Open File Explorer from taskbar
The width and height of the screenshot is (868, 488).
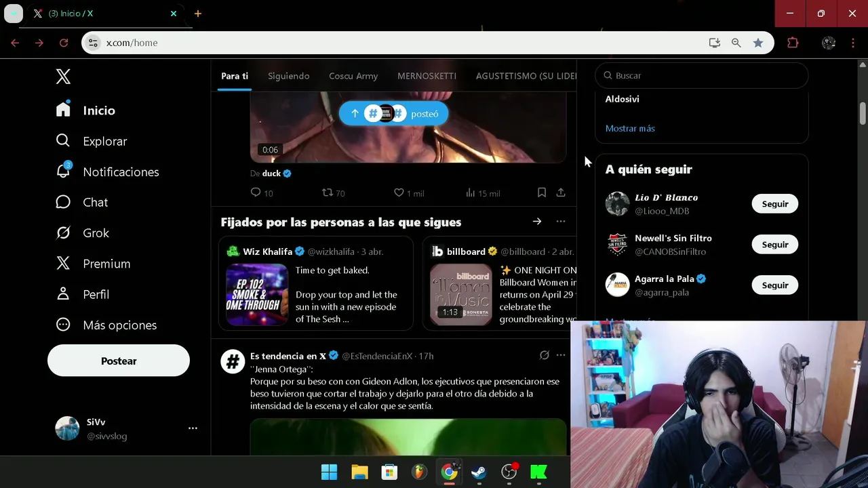pos(359,472)
